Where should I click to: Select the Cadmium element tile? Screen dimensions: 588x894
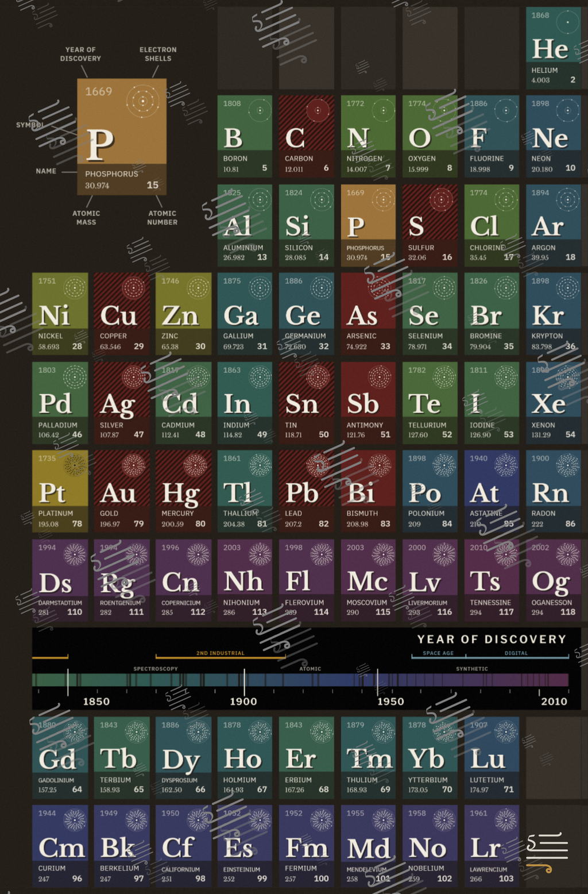[x=183, y=403]
